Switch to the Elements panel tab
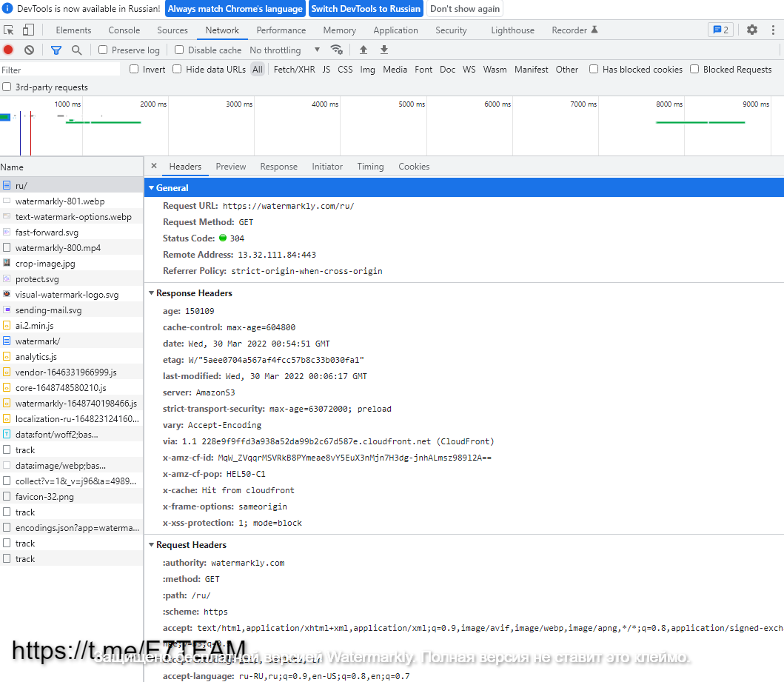 pyautogui.click(x=73, y=30)
